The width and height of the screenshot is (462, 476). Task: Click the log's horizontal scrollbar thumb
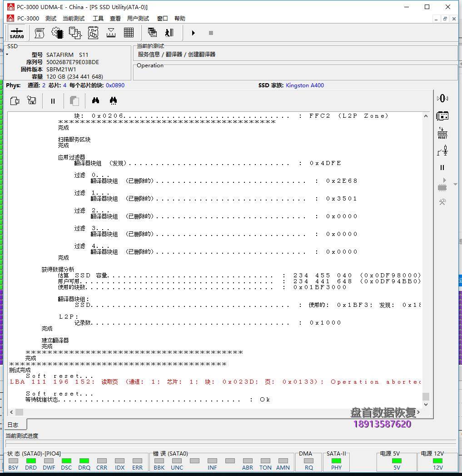(x=19, y=412)
